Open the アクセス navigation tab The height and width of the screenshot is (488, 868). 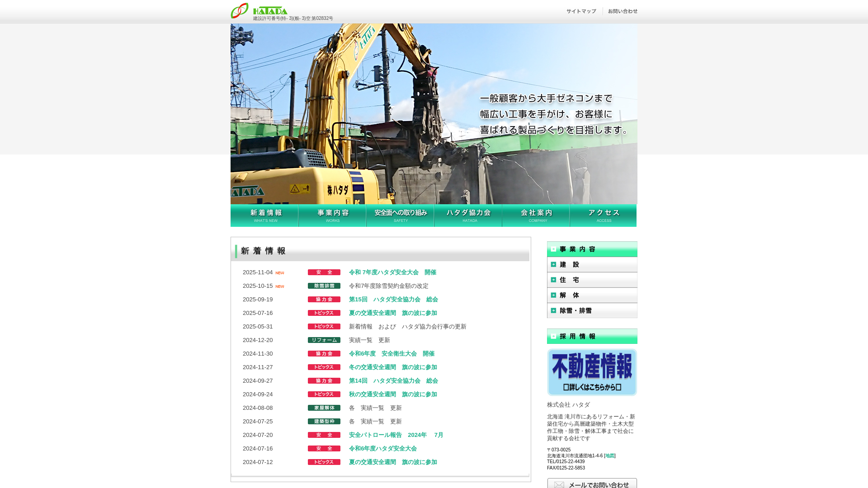coord(603,216)
